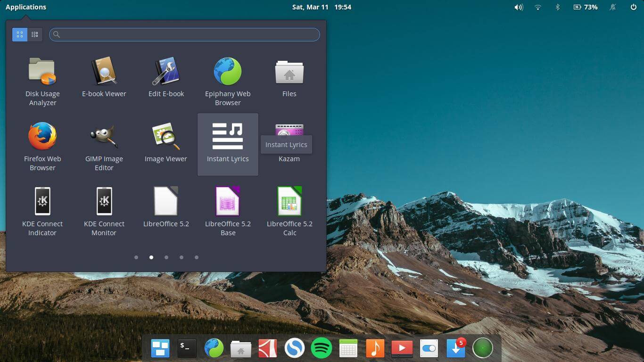Open Spotify from the dock

(x=322, y=348)
